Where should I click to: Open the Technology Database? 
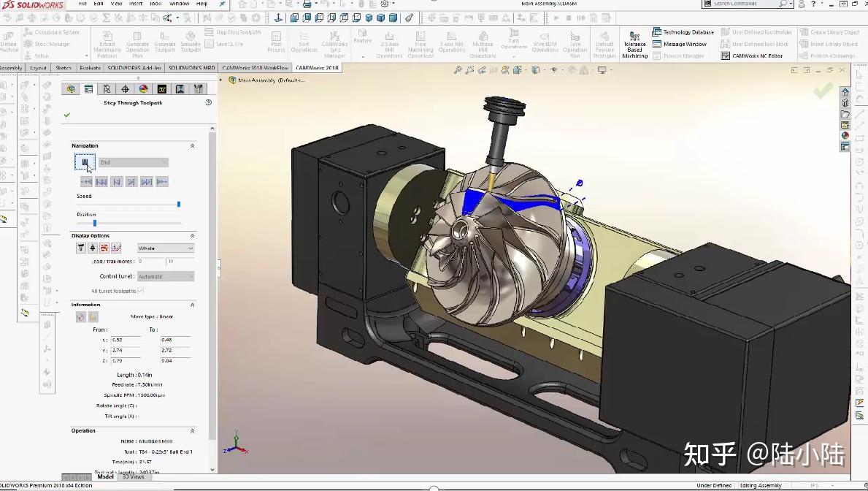click(x=683, y=32)
